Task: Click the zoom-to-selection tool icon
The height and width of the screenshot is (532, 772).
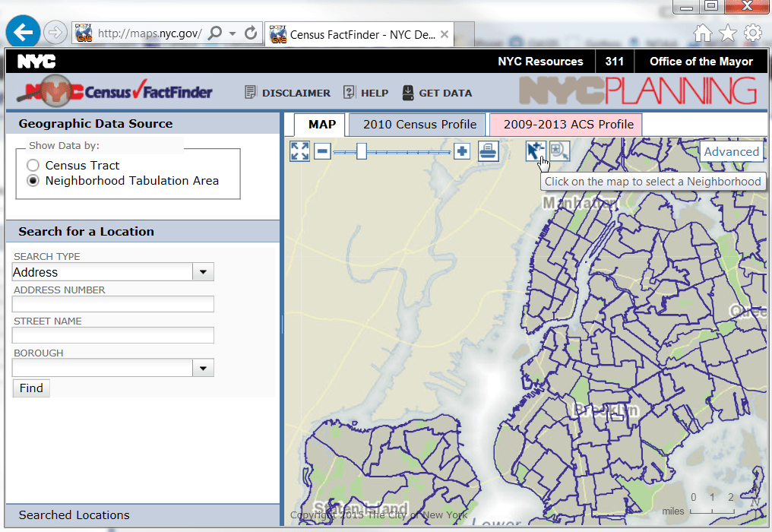Action: click(558, 151)
